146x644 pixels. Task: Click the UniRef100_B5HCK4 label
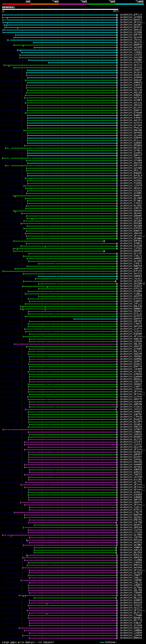[131, 638]
